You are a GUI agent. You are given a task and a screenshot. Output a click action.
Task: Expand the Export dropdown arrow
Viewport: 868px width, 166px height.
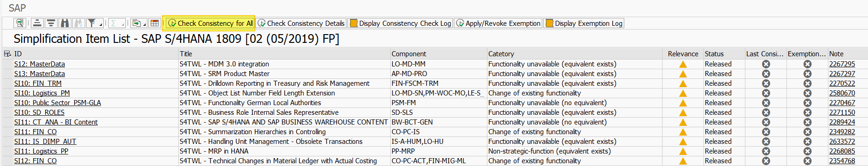click(144, 25)
